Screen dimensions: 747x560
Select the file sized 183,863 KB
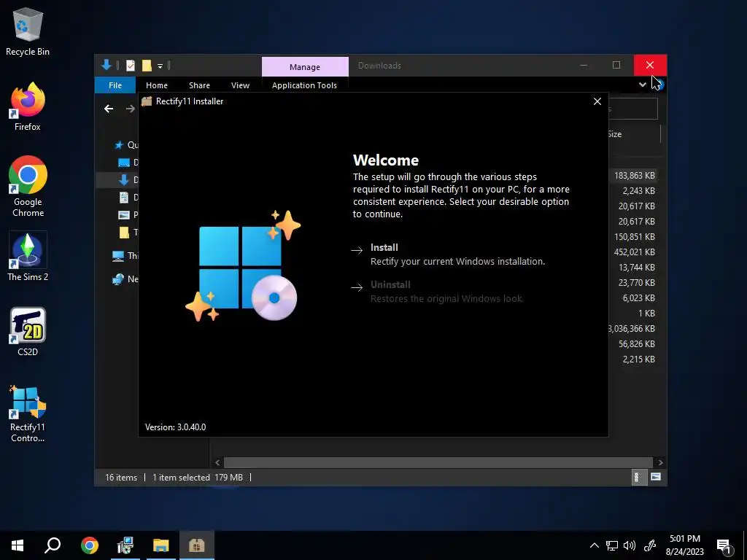pyautogui.click(x=634, y=176)
